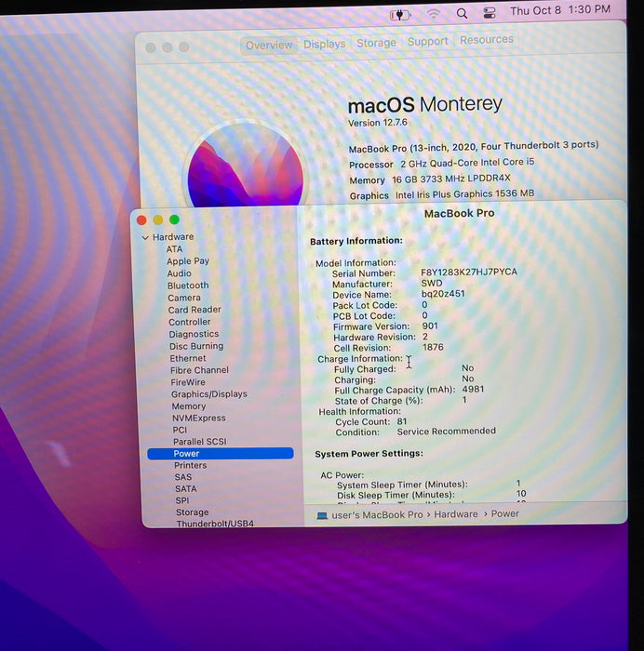Select Diagnostics in the sidebar
Viewport: 644px width, 651px height.
click(x=194, y=334)
